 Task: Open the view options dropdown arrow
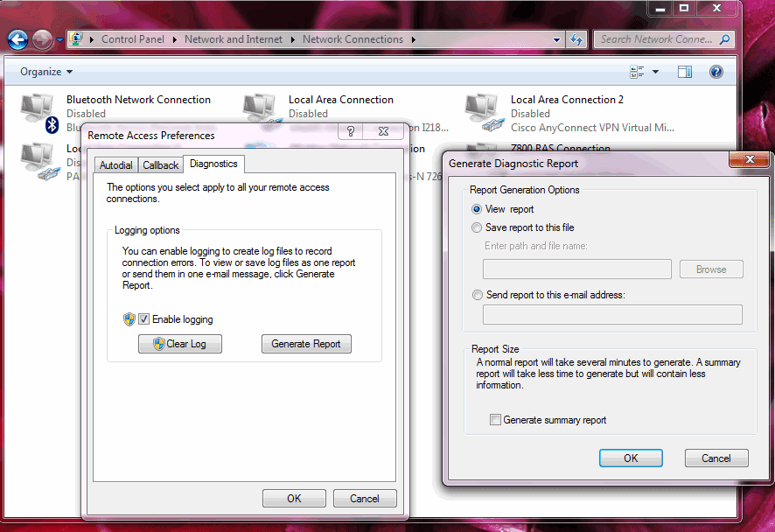[x=655, y=72]
